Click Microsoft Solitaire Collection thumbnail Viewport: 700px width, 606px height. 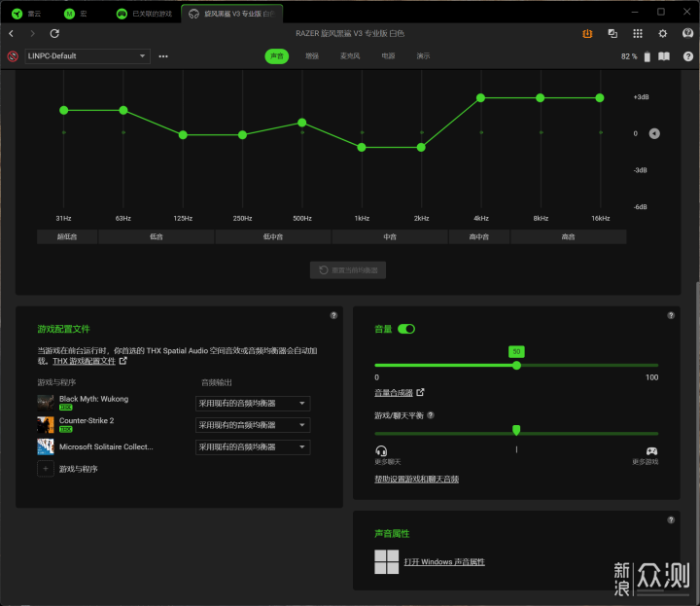point(46,447)
